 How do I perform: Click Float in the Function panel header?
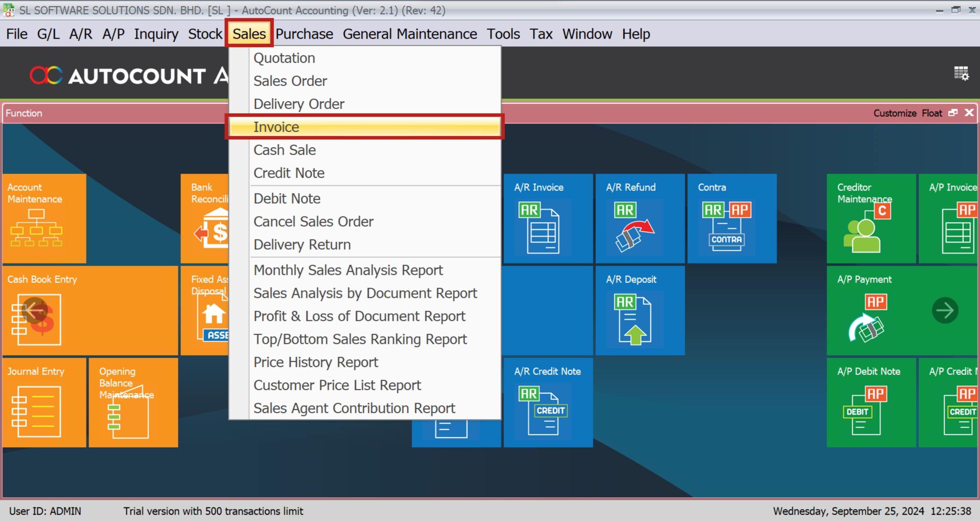click(x=931, y=113)
